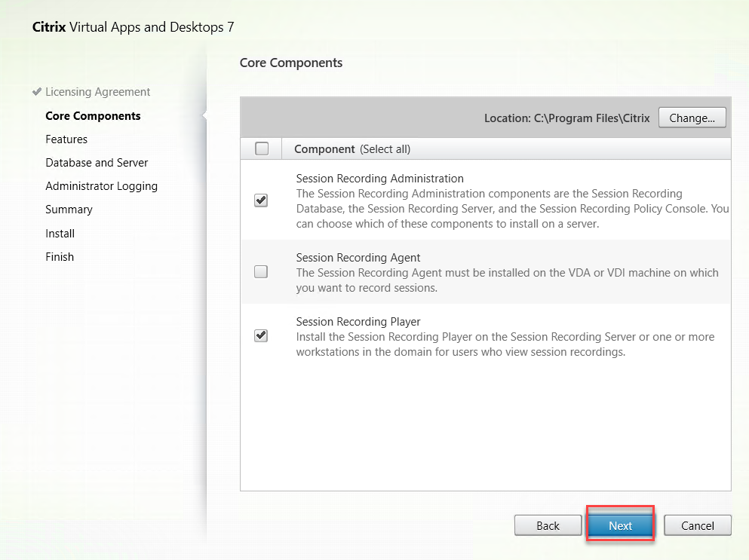Select the Administrator Logging step
Viewport: 749px width, 560px height.
click(x=101, y=185)
